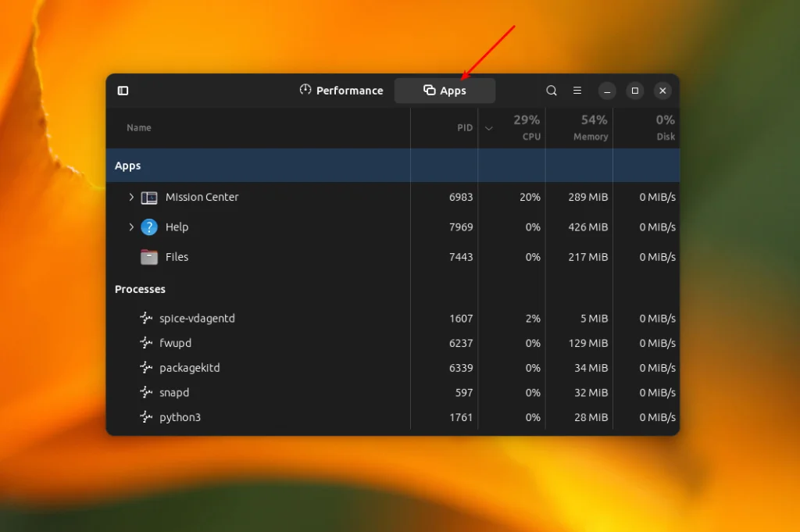The width and height of the screenshot is (800, 532).
Task: Click the blue Help question-mark icon
Action: tap(149, 227)
